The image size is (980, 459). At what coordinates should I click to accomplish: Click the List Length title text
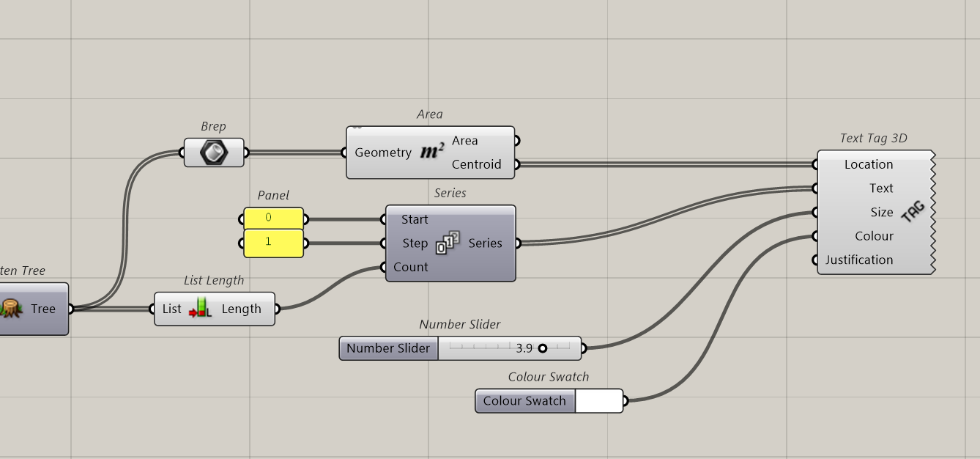214,280
